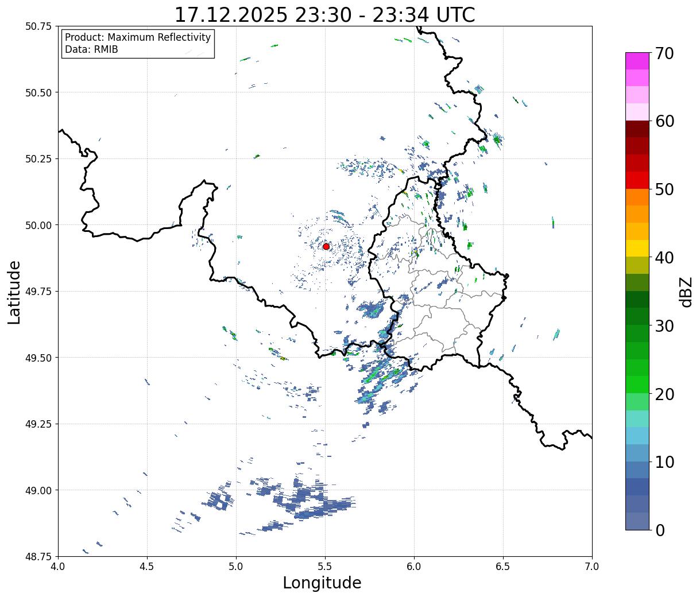Image resolution: width=700 pixels, height=597 pixels.
Task: Click the red radar location marker
Action: [326, 246]
